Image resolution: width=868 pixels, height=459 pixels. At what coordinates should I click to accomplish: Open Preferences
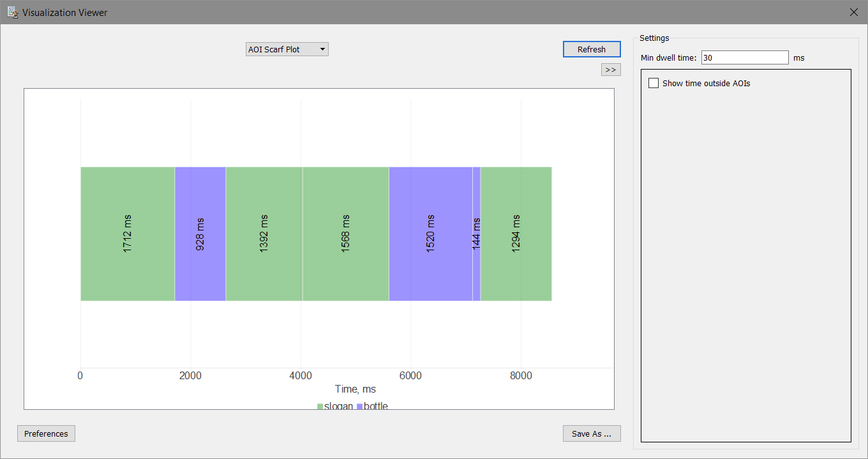tap(46, 433)
